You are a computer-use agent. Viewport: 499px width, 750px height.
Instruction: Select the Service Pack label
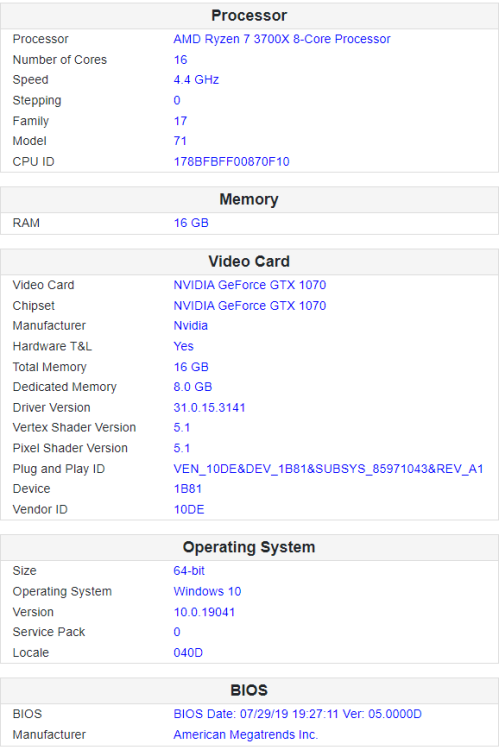tap(49, 632)
